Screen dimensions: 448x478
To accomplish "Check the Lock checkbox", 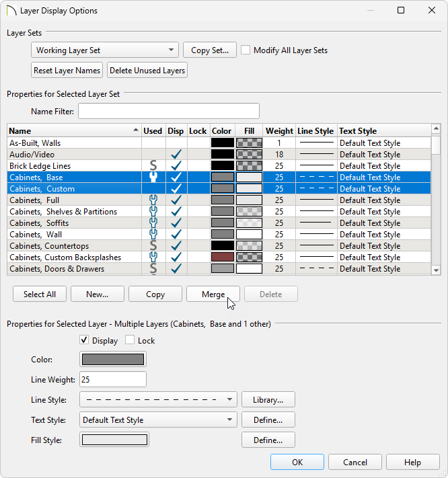I will [130, 340].
